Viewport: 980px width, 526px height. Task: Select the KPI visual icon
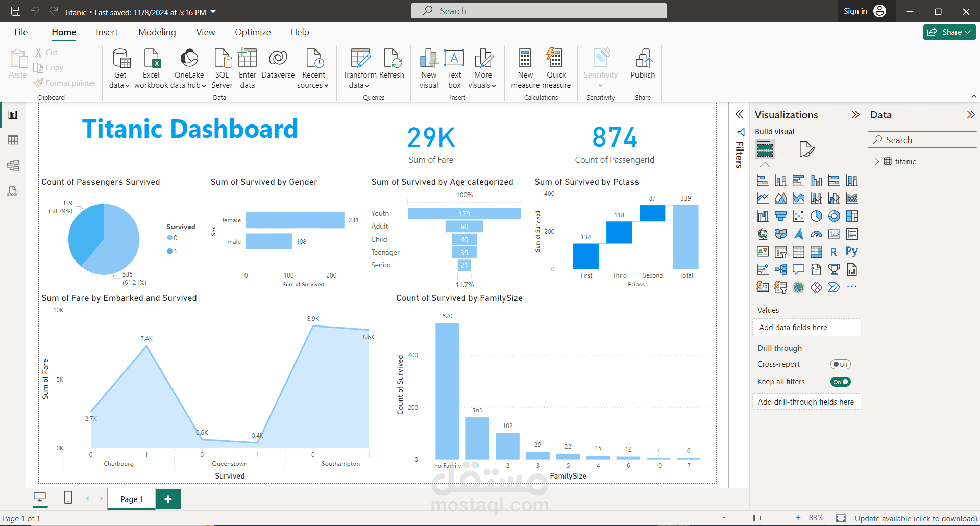763,252
